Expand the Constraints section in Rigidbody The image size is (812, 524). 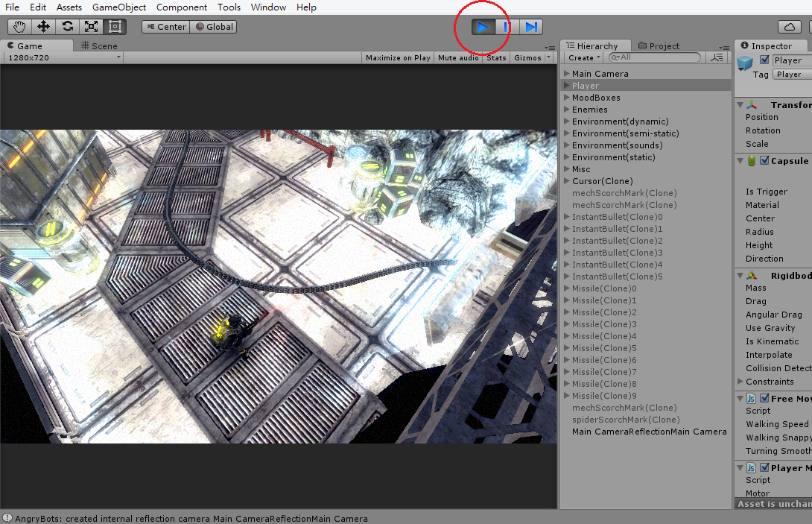click(740, 382)
